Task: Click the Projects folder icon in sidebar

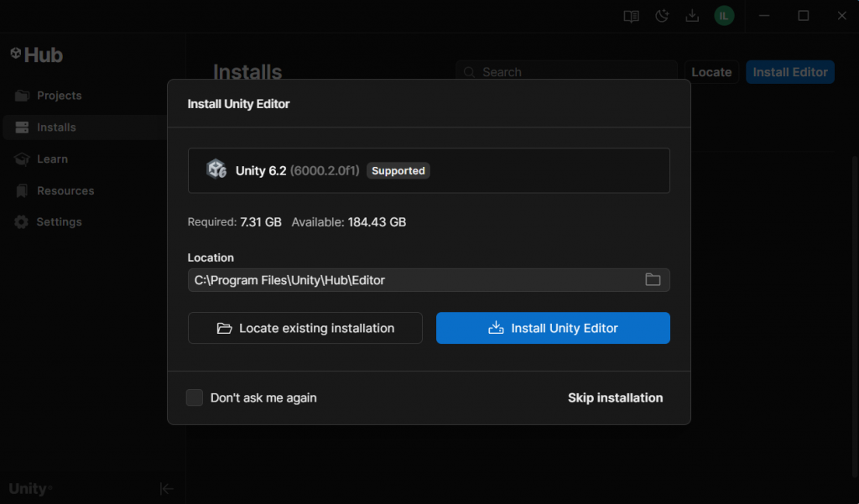Action: pos(22,96)
